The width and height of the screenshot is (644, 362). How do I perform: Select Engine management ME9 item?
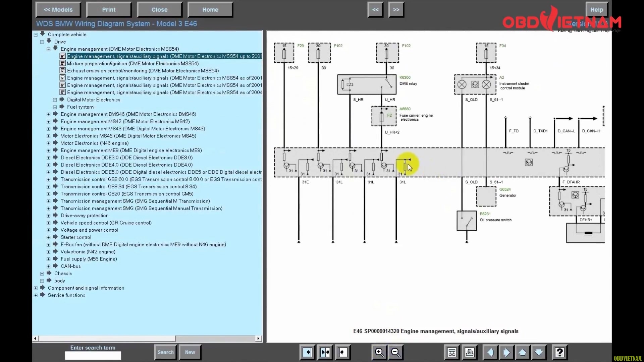click(x=131, y=150)
